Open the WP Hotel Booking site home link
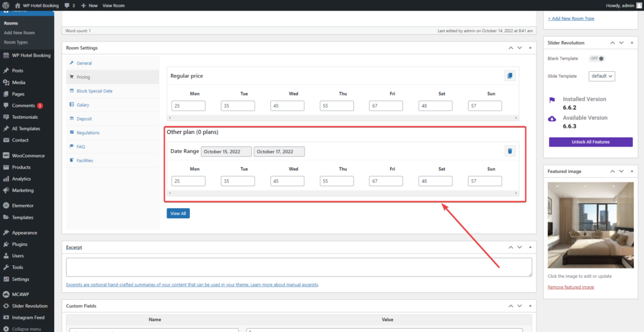Viewport: 644px width, 332px height. [x=37, y=5]
